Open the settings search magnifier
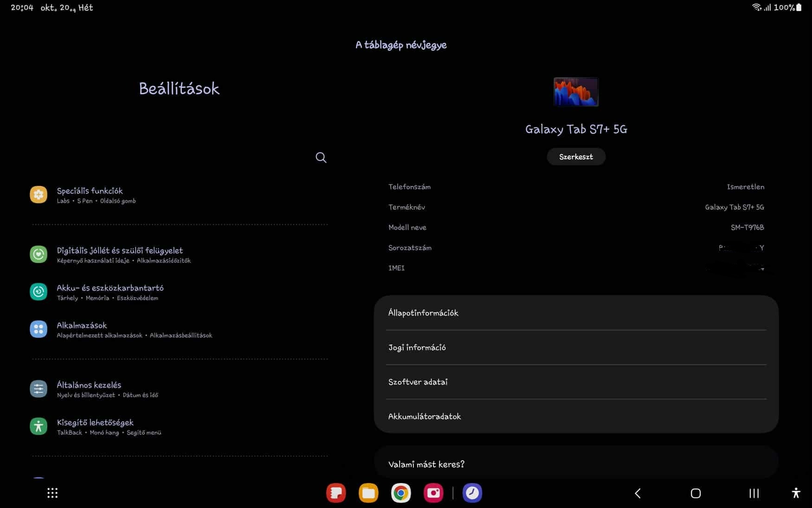The width and height of the screenshot is (812, 508). tap(321, 158)
